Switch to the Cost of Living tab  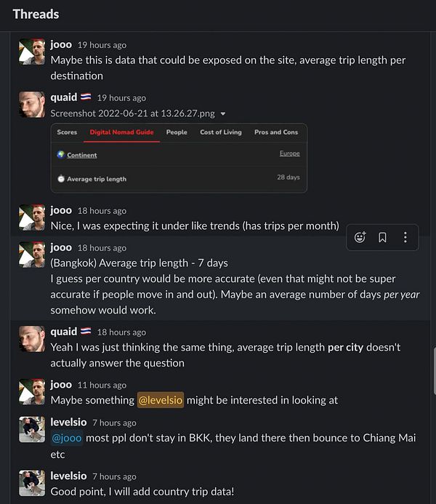coord(220,132)
